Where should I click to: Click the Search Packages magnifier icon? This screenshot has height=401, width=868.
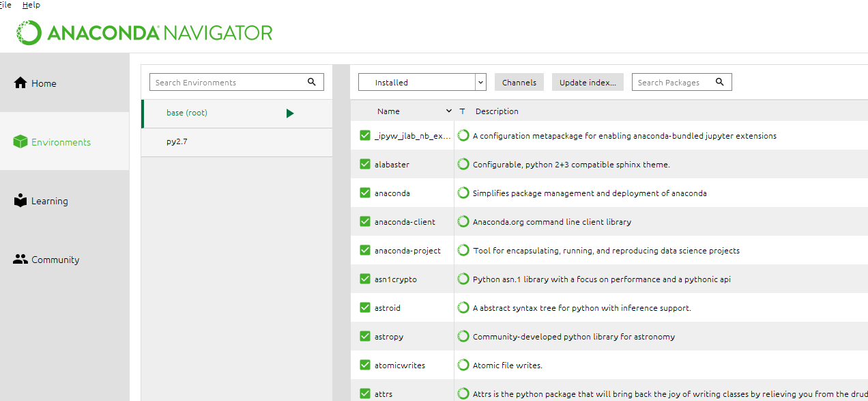719,82
